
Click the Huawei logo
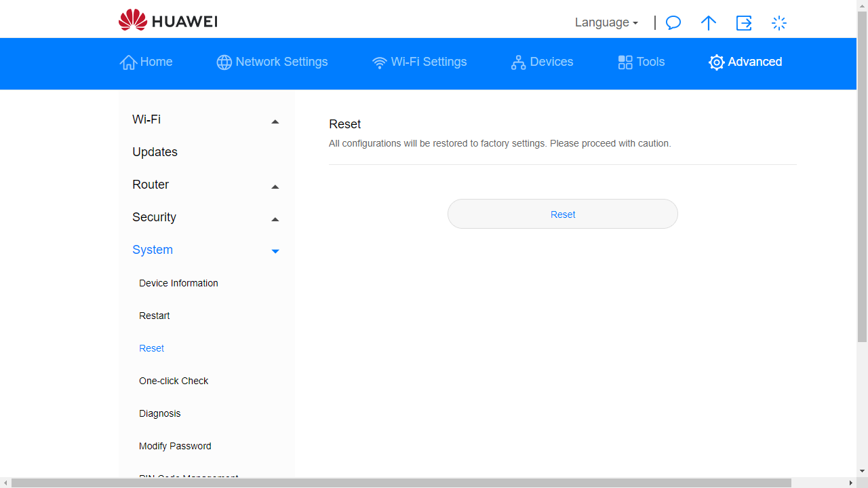(167, 21)
